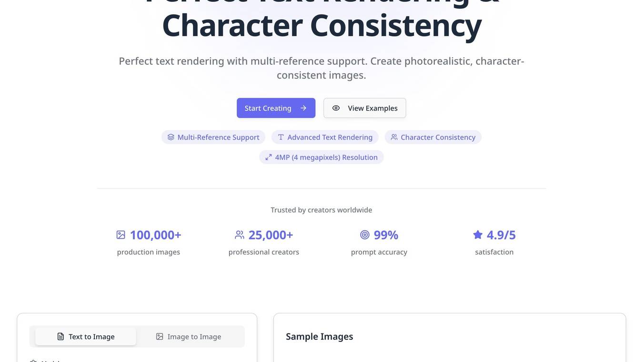Click the picture icon in Image to Image tab

tap(160, 337)
